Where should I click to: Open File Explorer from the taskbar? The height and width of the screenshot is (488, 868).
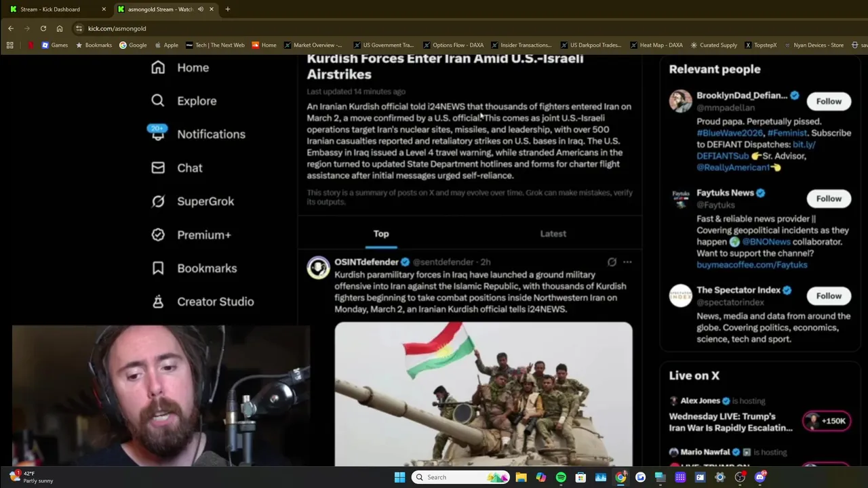521,477
